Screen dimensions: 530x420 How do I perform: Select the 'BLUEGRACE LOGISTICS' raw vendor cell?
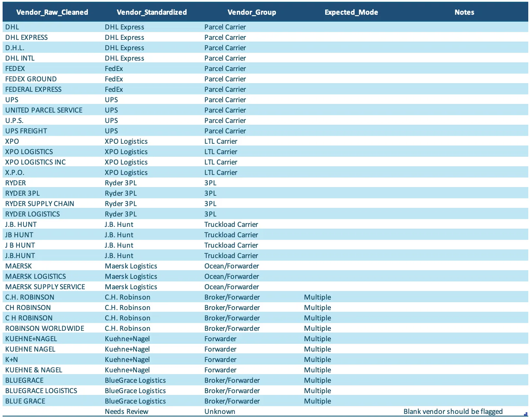click(52, 391)
